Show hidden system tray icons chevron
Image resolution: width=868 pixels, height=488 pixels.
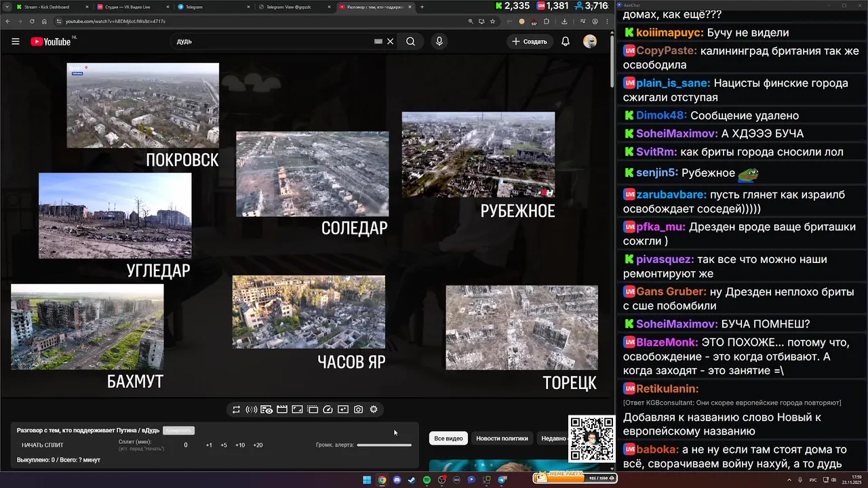[789, 480]
